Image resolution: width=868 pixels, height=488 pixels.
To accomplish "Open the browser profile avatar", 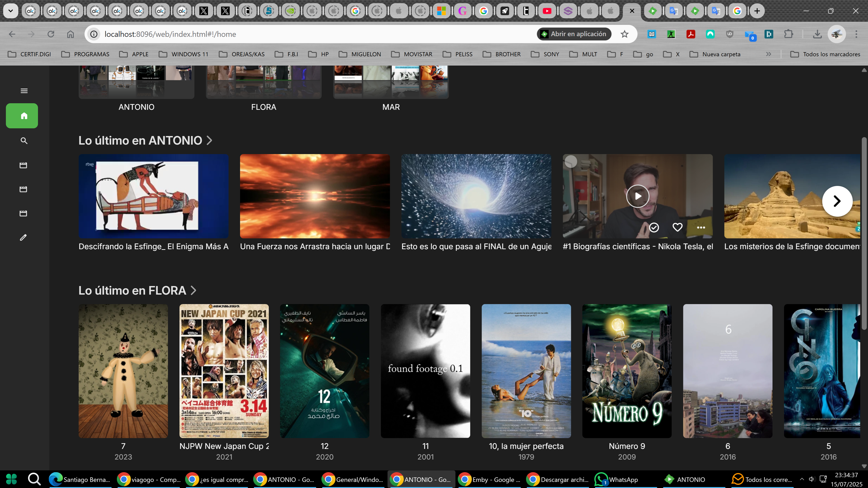I will [836, 34].
